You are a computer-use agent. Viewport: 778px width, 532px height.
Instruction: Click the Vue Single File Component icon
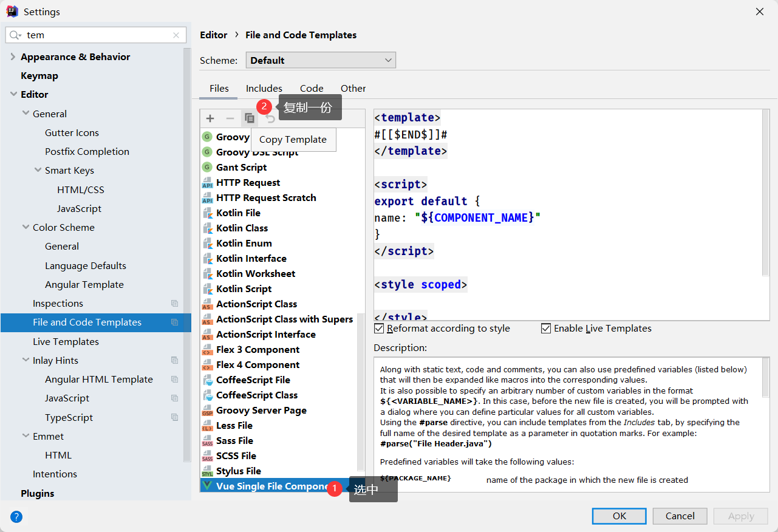click(x=207, y=486)
